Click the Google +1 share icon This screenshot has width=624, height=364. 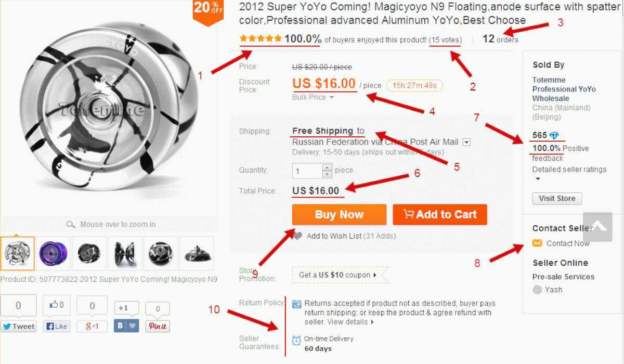point(92,327)
